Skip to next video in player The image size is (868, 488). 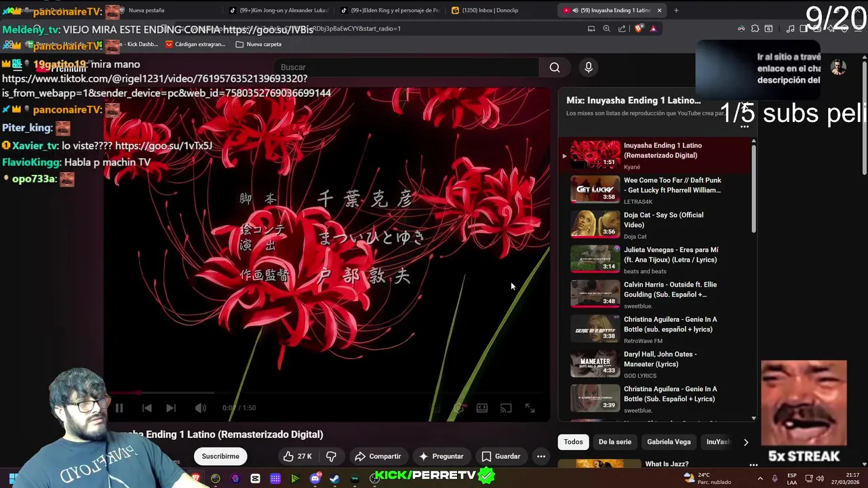(171, 408)
